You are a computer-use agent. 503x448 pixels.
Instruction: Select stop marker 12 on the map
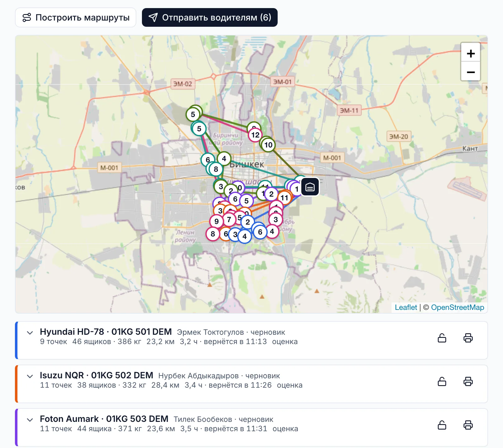[x=255, y=135]
